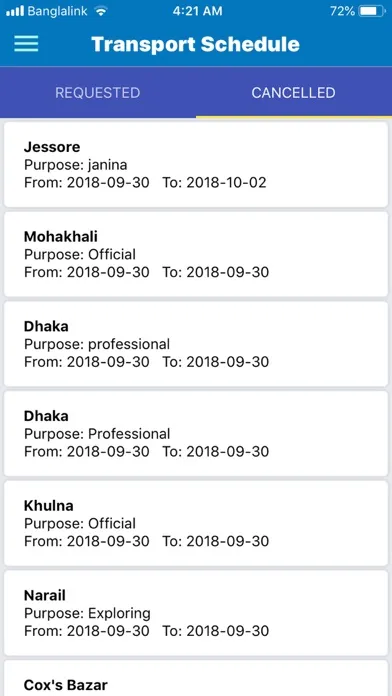This screenshot has width=392, height=696.
Task: Tap Purpose: janina text line
Action: click(x=75, y=165)
